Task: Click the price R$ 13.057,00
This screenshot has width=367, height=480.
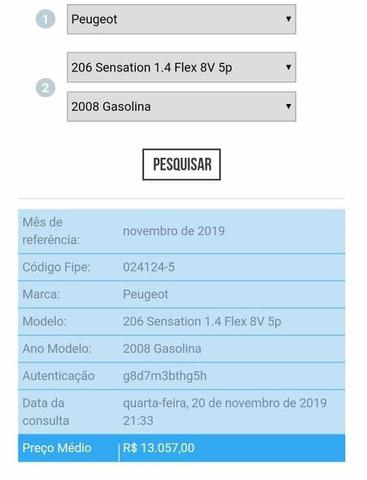Action: [159, 448]
